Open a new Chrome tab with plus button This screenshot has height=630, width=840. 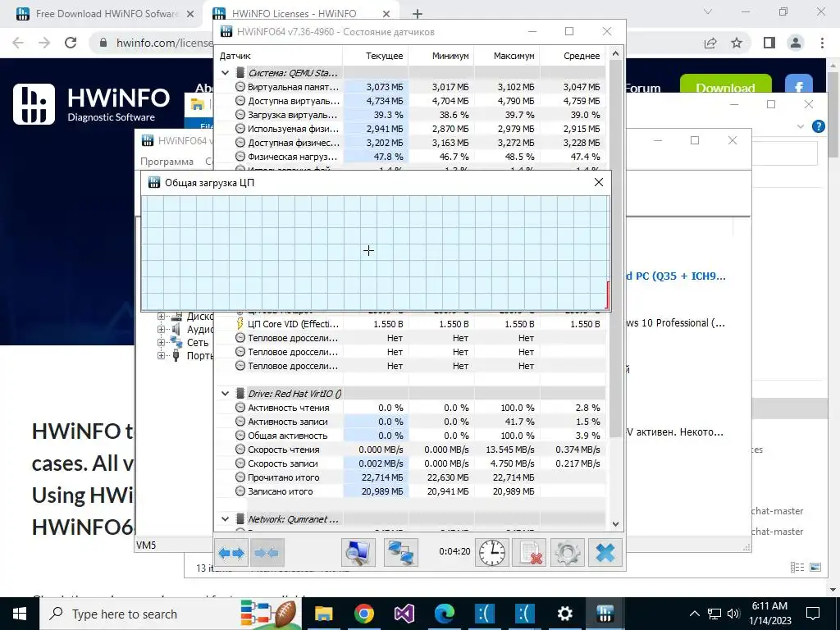click(418, 14)
